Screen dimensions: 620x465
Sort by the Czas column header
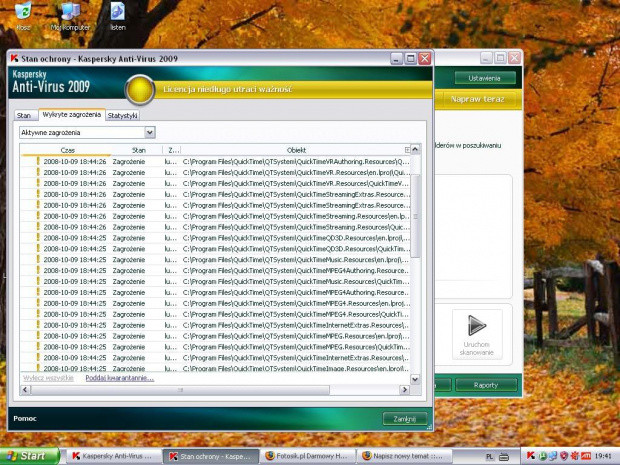tap(68, 150)
